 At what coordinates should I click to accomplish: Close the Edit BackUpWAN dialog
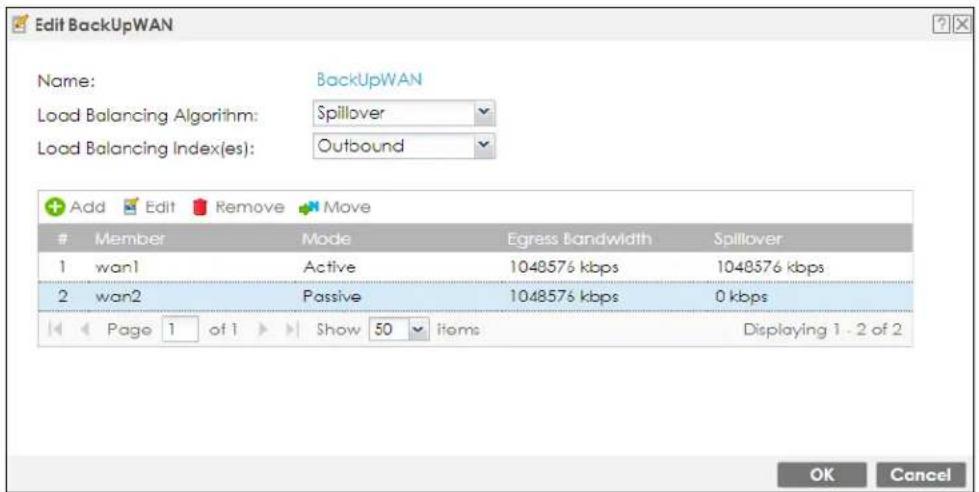[963, 24]
